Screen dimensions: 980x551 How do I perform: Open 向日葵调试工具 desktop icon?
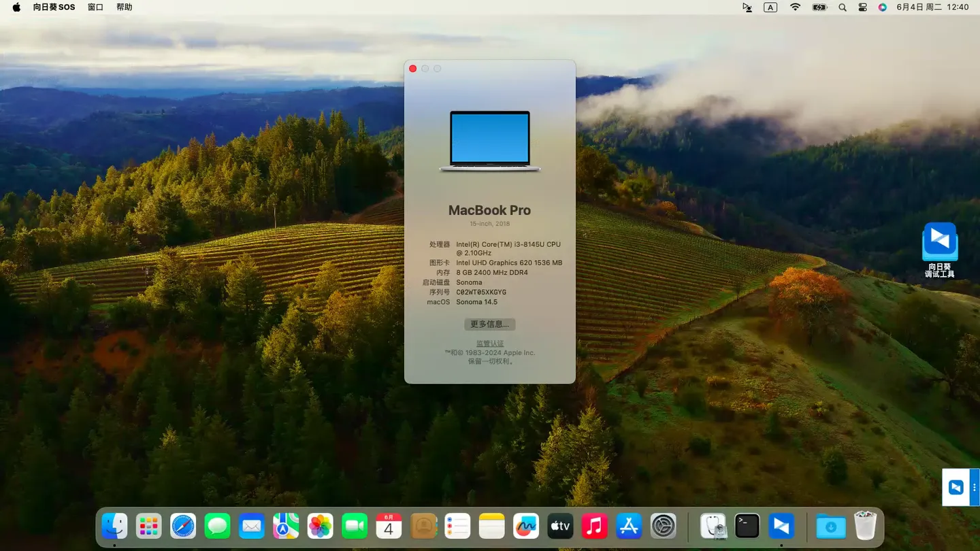(940, 250)
